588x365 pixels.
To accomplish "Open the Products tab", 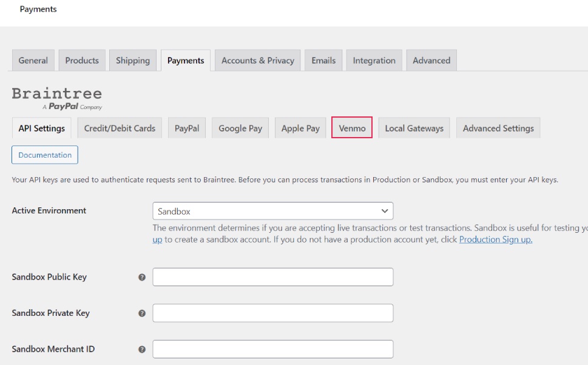I will 82,61.
